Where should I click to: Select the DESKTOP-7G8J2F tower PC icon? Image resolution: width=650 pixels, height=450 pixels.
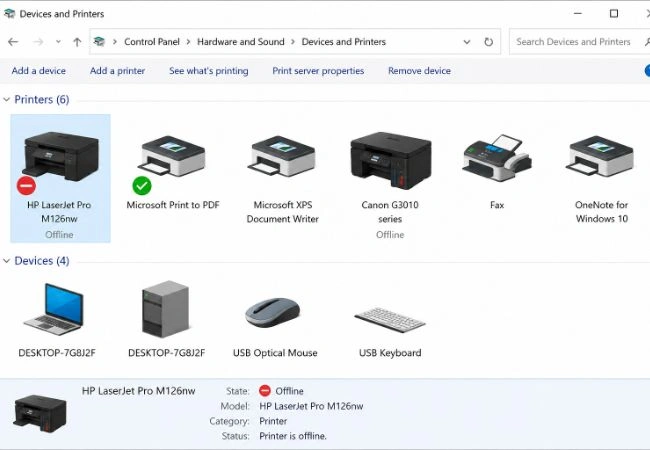coord(165,309)
